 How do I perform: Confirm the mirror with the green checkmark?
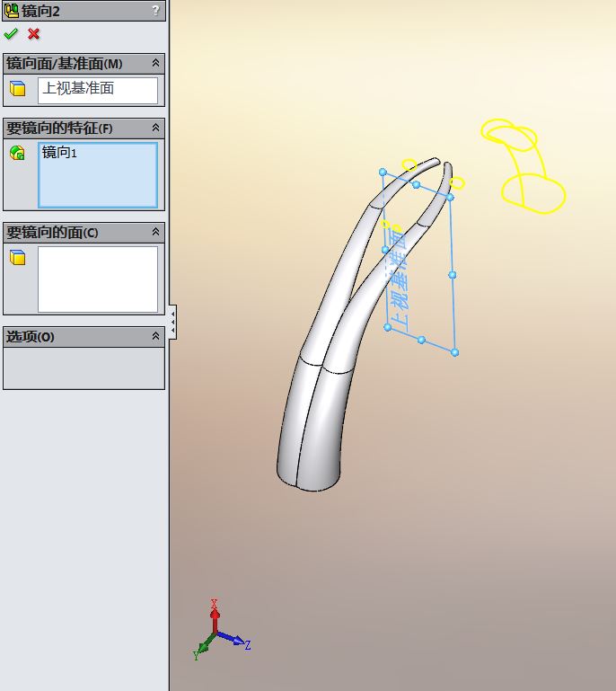[11, 34]
